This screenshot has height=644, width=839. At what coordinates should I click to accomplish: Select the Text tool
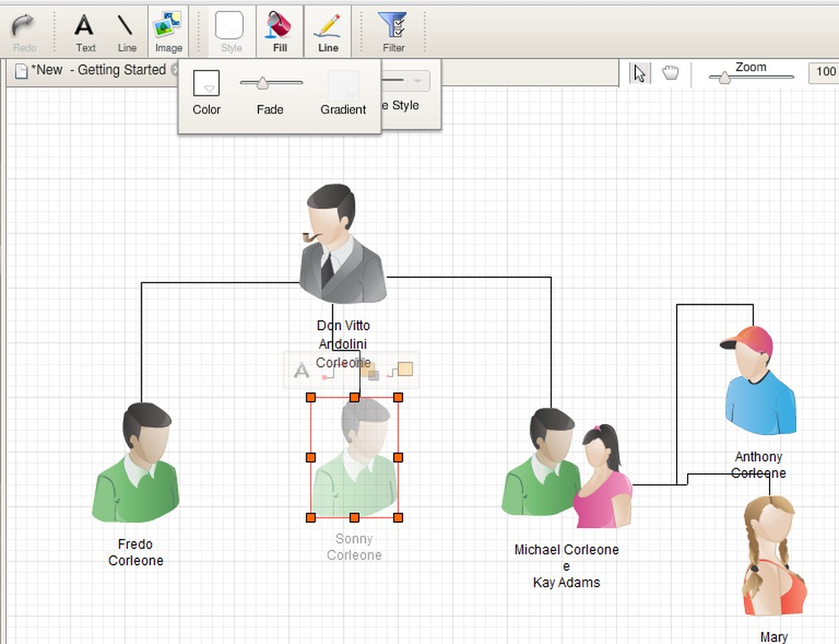pos(84,32)
